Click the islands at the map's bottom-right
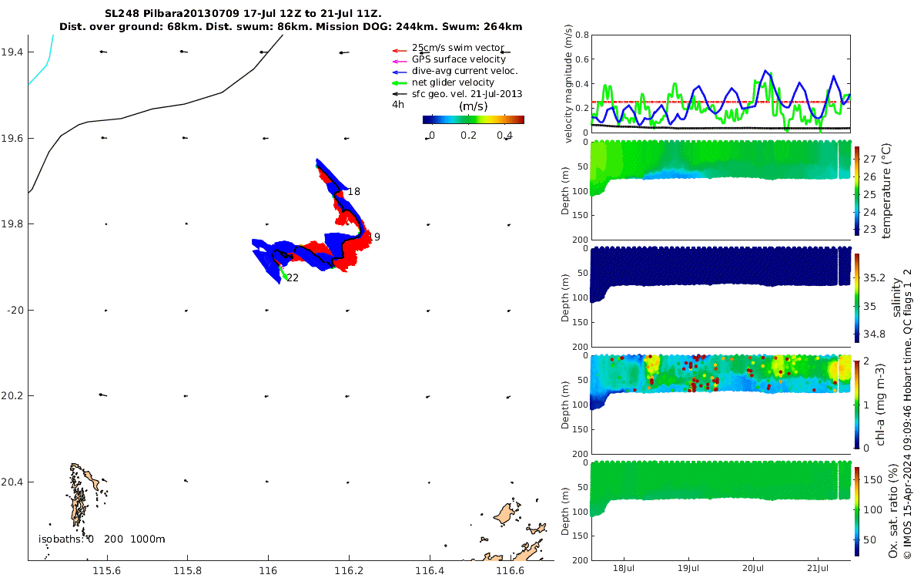 coord(511,532)
